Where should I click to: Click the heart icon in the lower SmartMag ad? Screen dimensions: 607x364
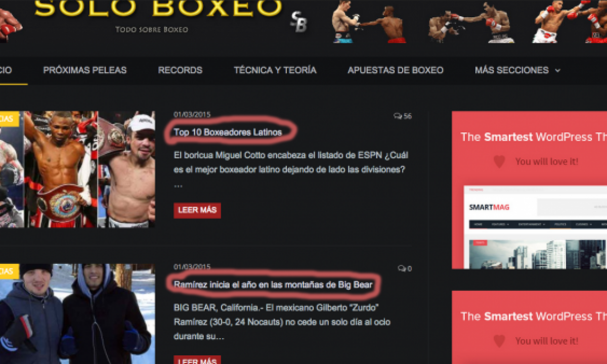pos(499,341)
